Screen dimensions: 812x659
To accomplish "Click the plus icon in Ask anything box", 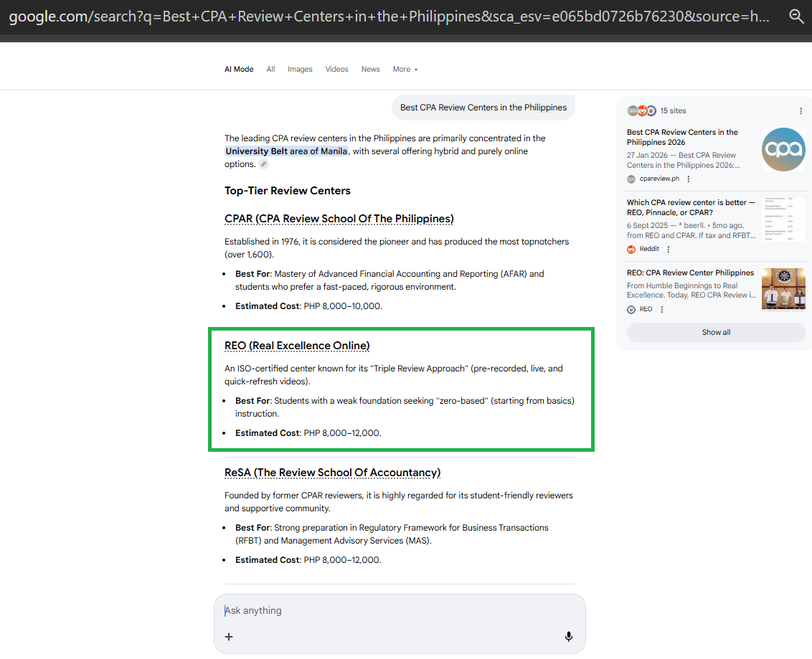I will [x=229, y=637].
